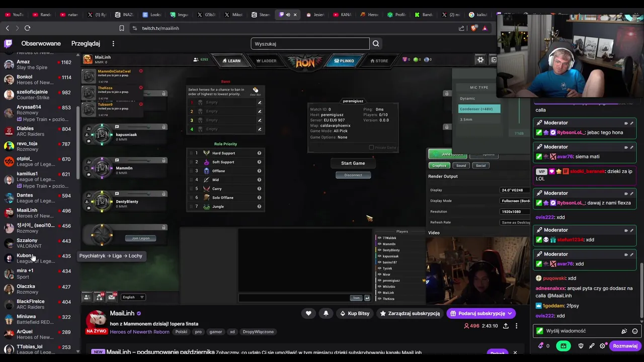The image size is (644, 362).
Task: Click the channel points icon under chat
Action: click(x=541, y=346)
